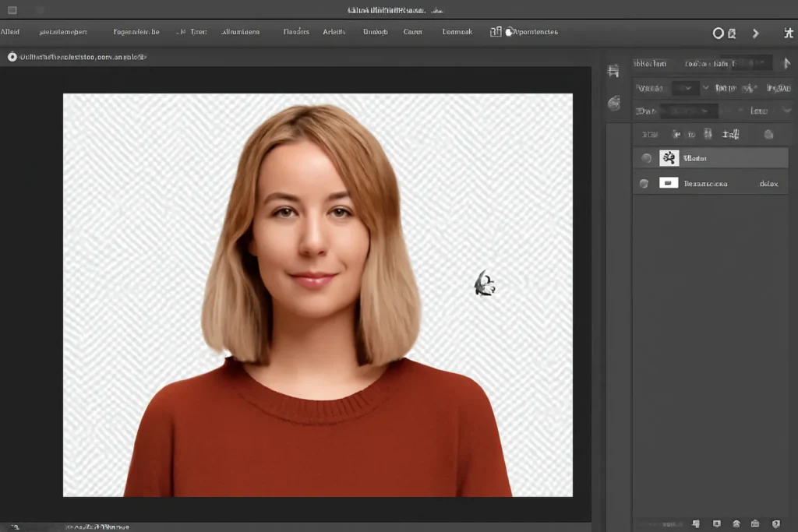
Task: Click the fifth lock option icon
Action: (x=730, y=134)
